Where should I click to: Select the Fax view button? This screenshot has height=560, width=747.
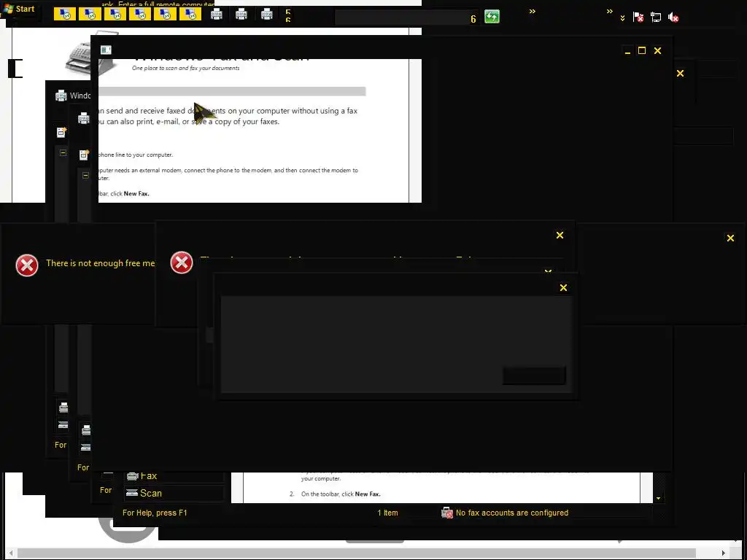[174, 475]
